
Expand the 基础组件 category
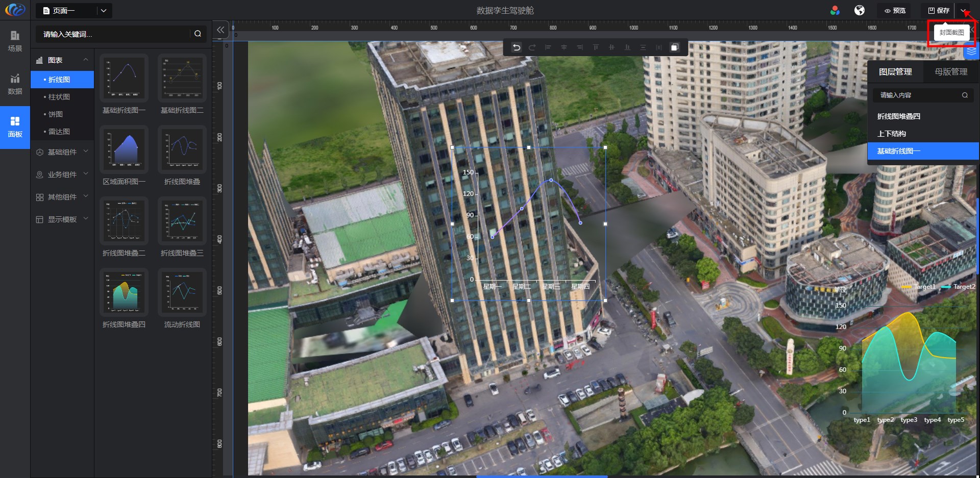point(62,152)
